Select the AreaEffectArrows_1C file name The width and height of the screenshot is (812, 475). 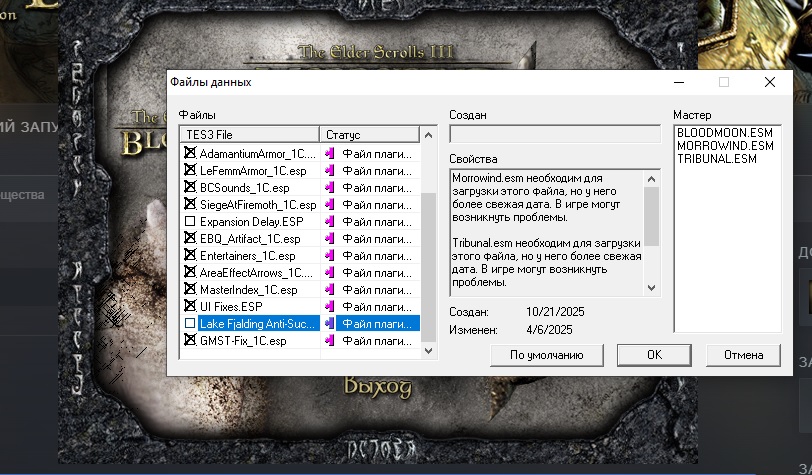coord(256,273)
